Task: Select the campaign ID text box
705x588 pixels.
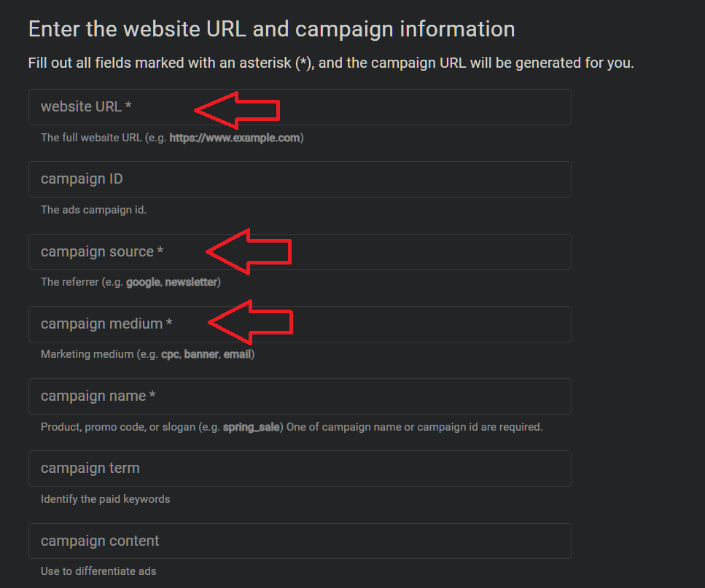Action: [x=299, y=179]
